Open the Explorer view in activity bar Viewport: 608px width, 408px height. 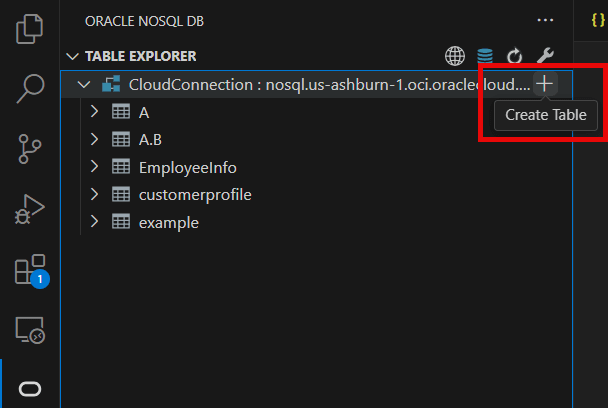click(x=30, y=28)
